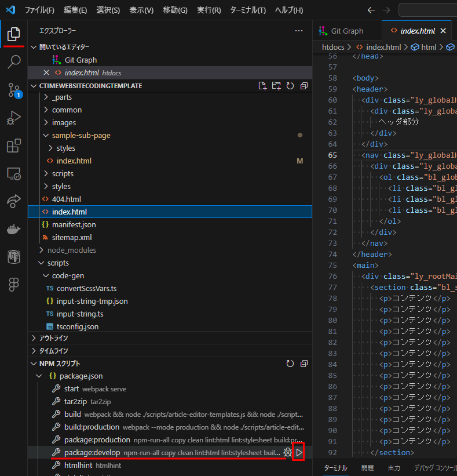Click New File icon in explorer header
This screenshot has width=457, height=476.
[x=262, y=86]
